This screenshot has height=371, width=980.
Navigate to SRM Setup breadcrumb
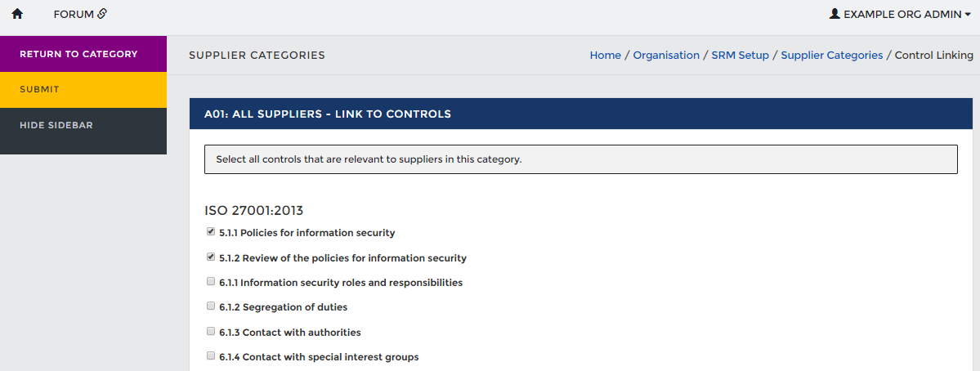point(740,56)
